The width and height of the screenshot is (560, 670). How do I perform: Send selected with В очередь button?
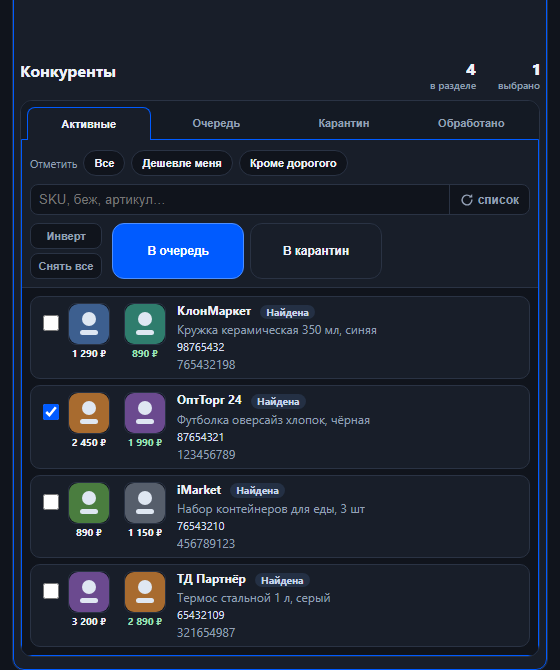[178, 251]
